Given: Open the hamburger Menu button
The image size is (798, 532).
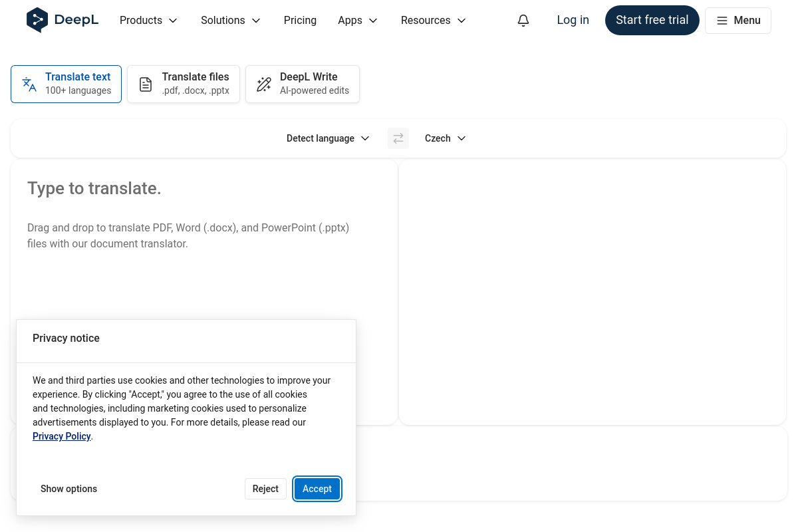Looking at the screenshot, I should (737, 21).
